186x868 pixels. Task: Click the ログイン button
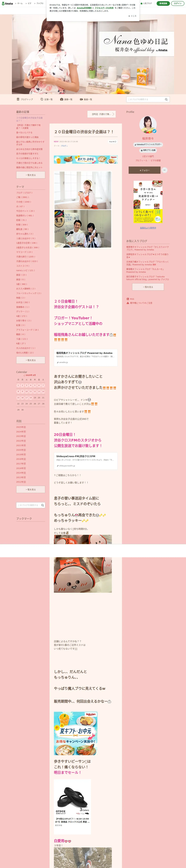(x=178, y=3)
